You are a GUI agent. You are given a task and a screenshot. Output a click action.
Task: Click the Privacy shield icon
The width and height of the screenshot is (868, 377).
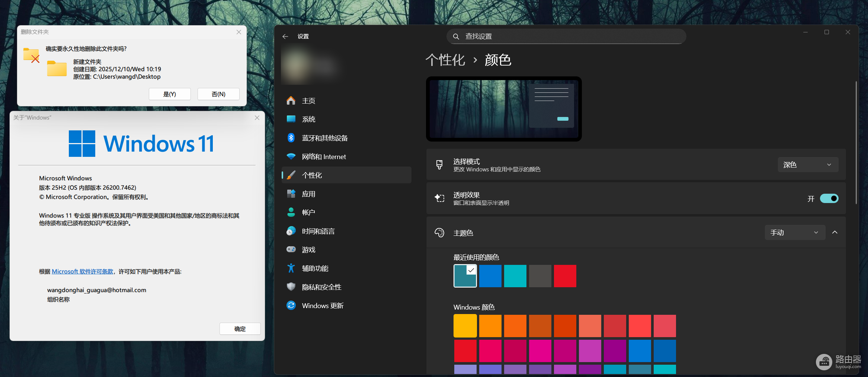click(x=291, y=287)
